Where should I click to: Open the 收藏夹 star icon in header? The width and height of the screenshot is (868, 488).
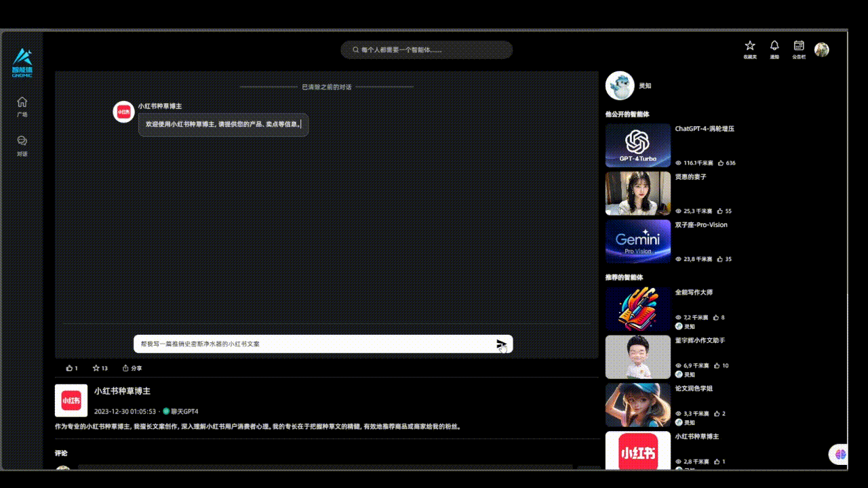coord(750,45)
